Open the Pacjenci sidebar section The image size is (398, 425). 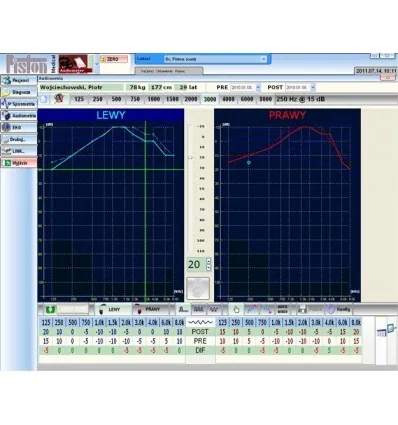pyautogui.click(x=19, y=80)
